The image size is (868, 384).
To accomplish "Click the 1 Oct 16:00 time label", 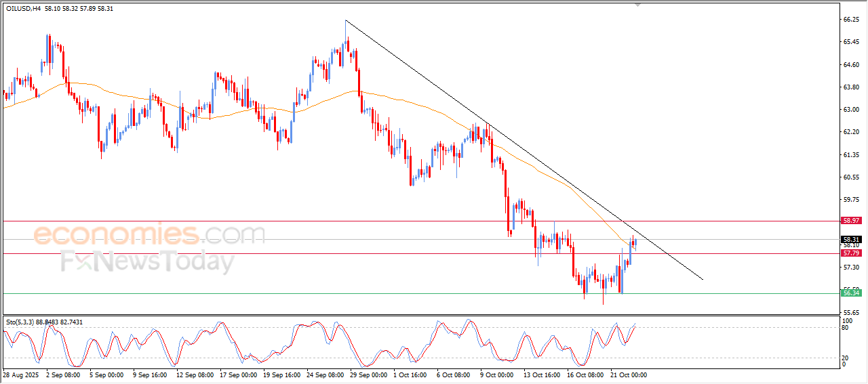I will click(x=411, y=375).
